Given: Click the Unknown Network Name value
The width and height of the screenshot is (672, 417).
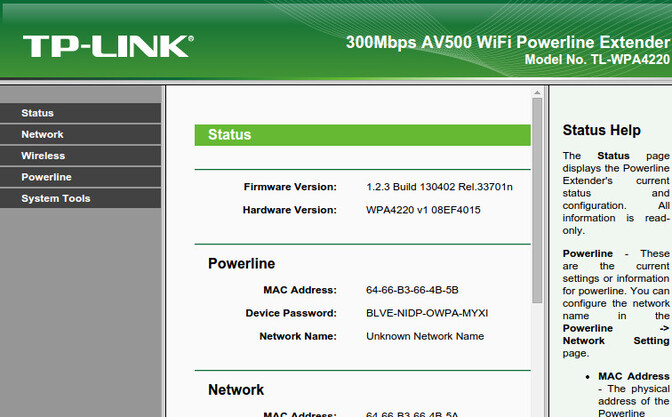Looking at the screenshot, I should click(x=425, y=336).
